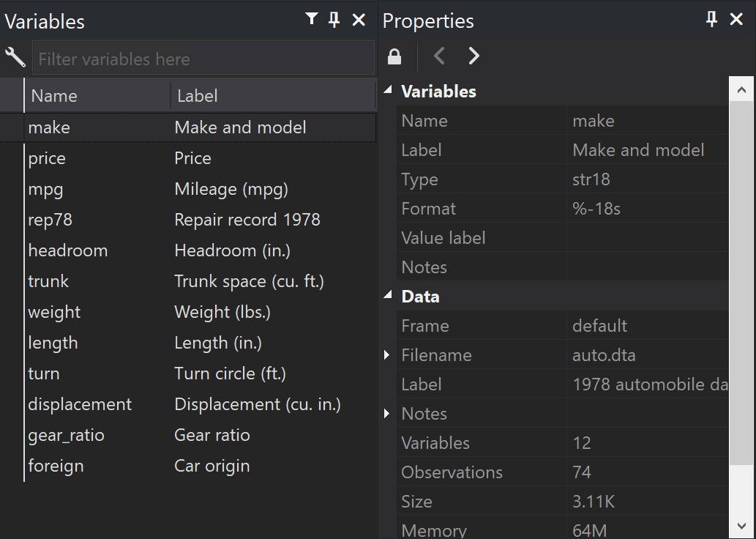Go to previous variable with left arrow
The width and height of the screenshot is (756, 539).
tap(439, 56)
